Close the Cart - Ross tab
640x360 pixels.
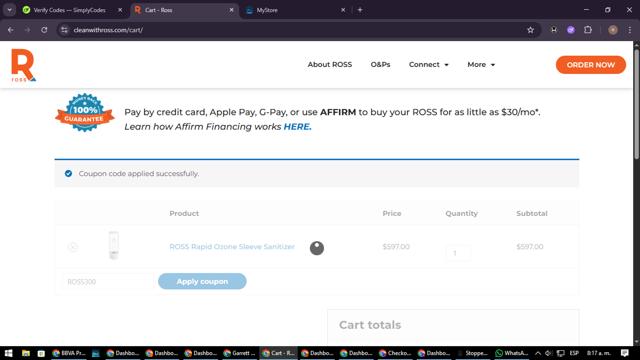[x=231, y=10]
